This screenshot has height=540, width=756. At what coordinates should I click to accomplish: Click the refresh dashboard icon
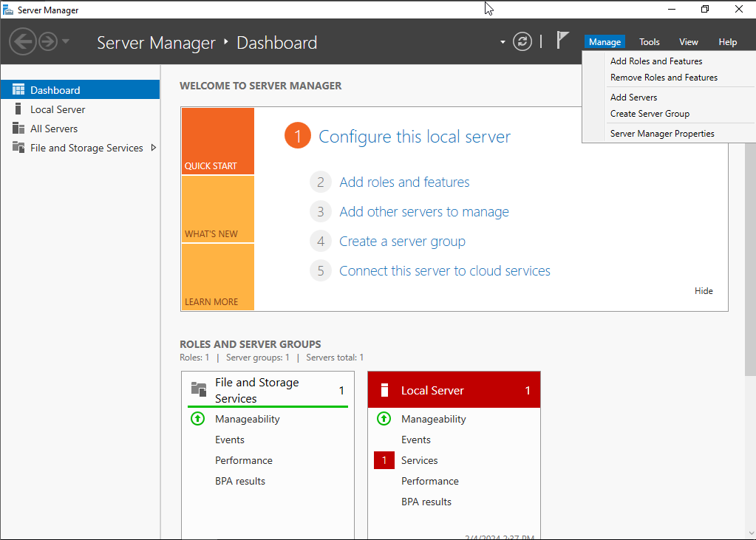[x=522, y=41]
